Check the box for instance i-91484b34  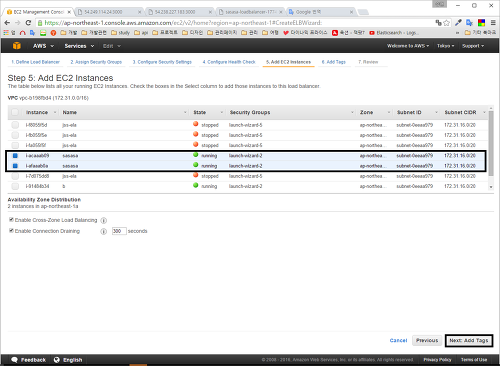(x=15, y=186)
